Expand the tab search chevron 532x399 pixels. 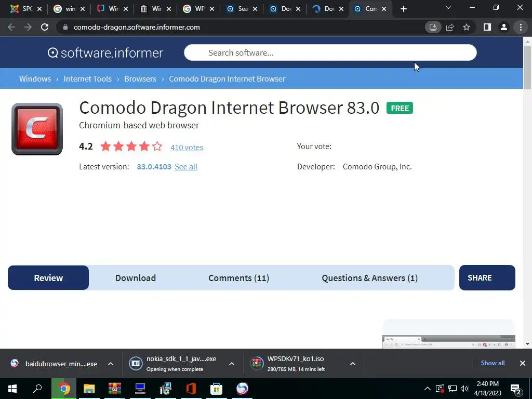point(448,7)
